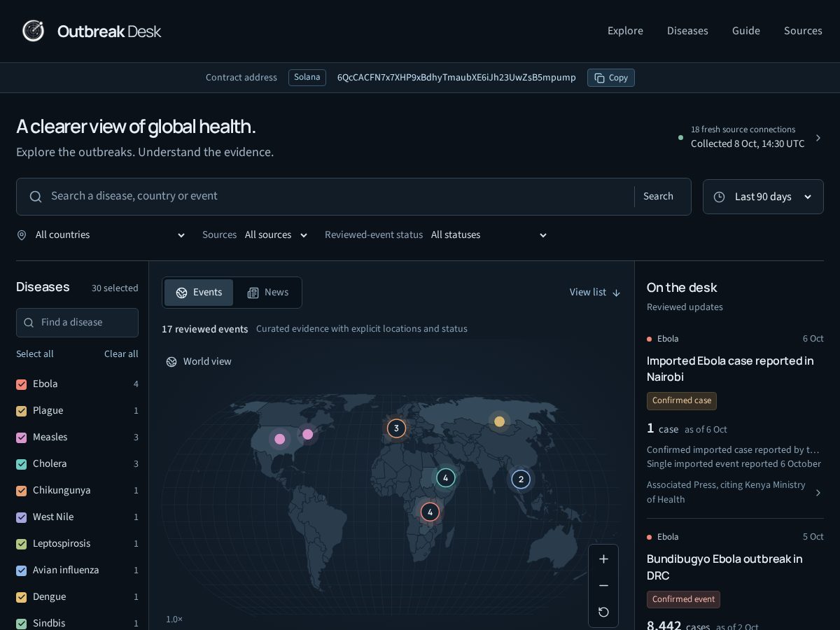The height and width of the screenshot is (630, 840).
Task: Go to the Sources nav link
Action: pyautogui.click(x=803, y=31)
